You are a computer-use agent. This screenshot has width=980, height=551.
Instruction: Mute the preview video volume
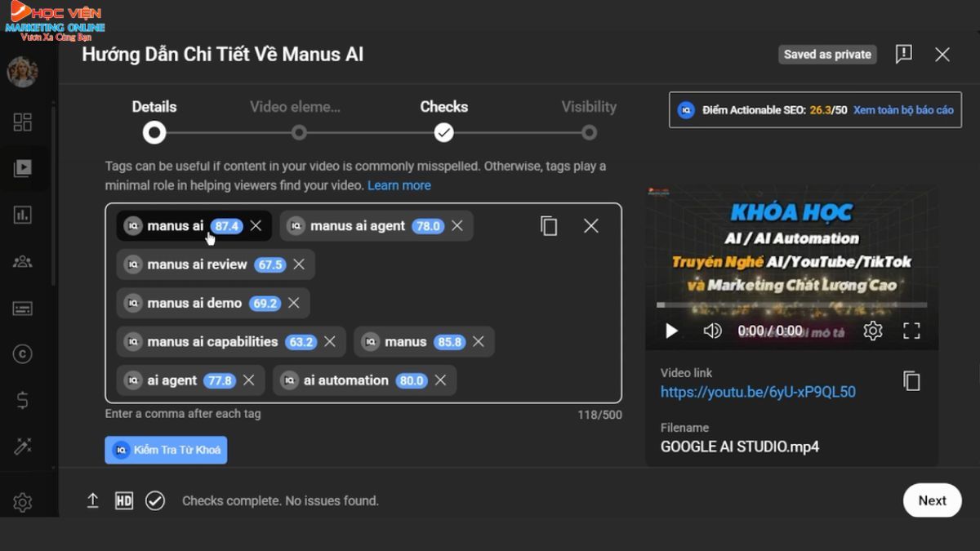click(x=712, y=331)
